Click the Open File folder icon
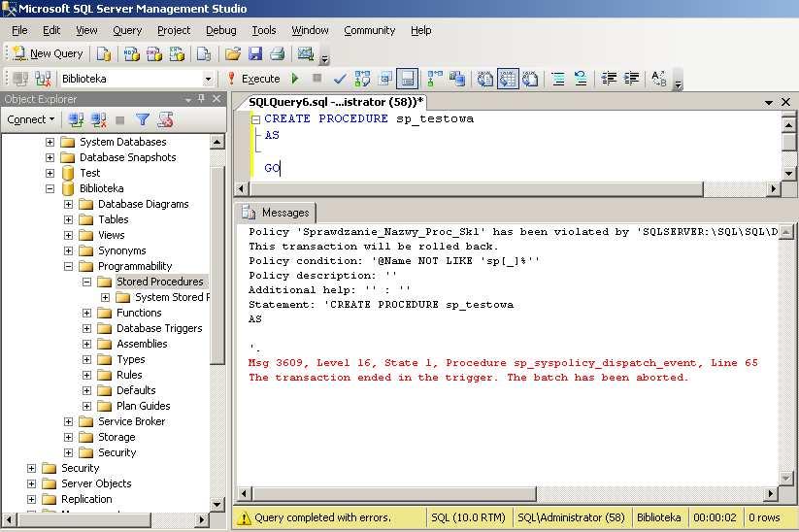The image size is (799, 532). 233,53
